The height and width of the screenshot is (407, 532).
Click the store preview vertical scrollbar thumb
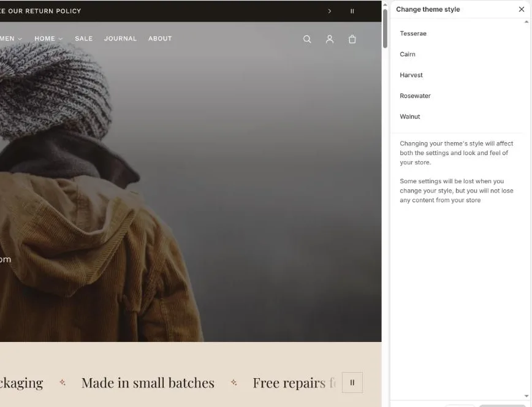[385, 29]
